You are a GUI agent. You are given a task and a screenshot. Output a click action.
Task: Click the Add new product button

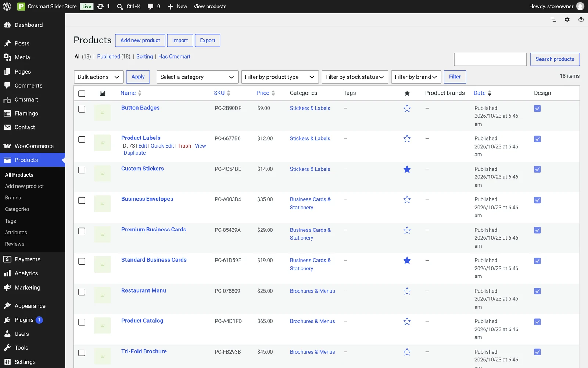(x=140, y=40)
